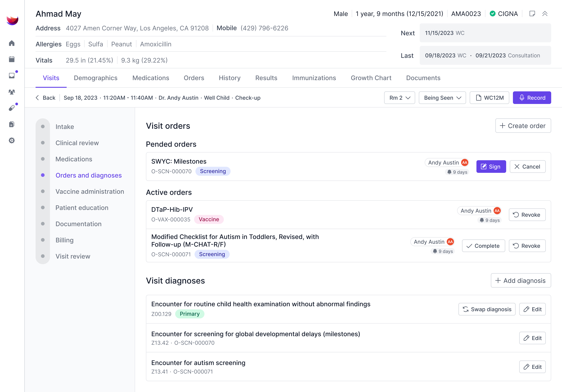Screen dimensions: 562x392
Task: Open the calendar icon in sidebar
Action: coord(12,59)
